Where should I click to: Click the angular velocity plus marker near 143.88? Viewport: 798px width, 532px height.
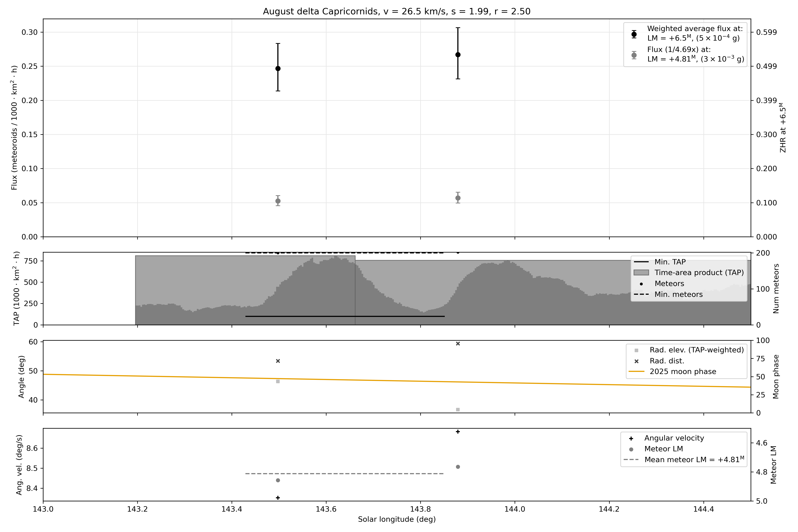458,432
